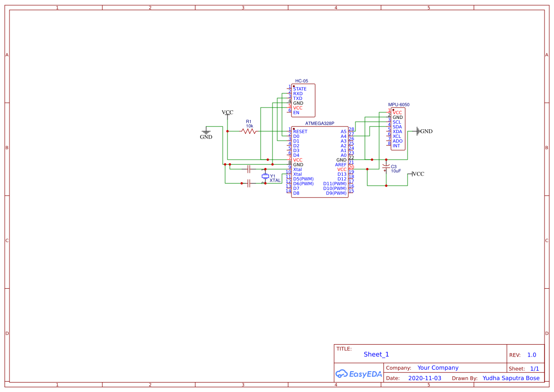Select the MPU-6050 sensor symbol

click(397, 129)
